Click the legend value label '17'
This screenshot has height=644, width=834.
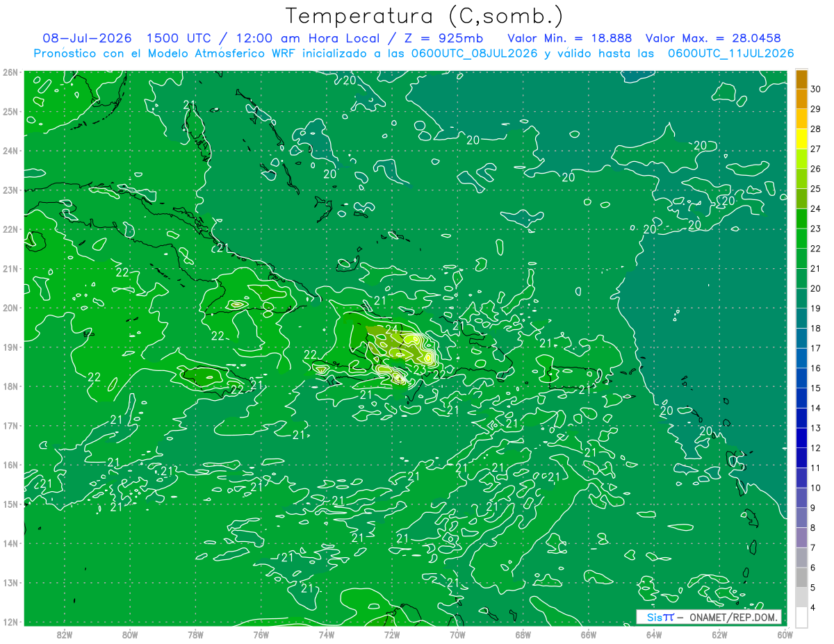tap(815, 348)
